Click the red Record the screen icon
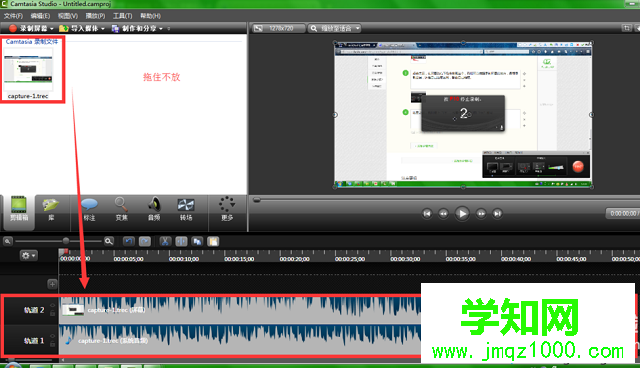 [x=13, y=29]
